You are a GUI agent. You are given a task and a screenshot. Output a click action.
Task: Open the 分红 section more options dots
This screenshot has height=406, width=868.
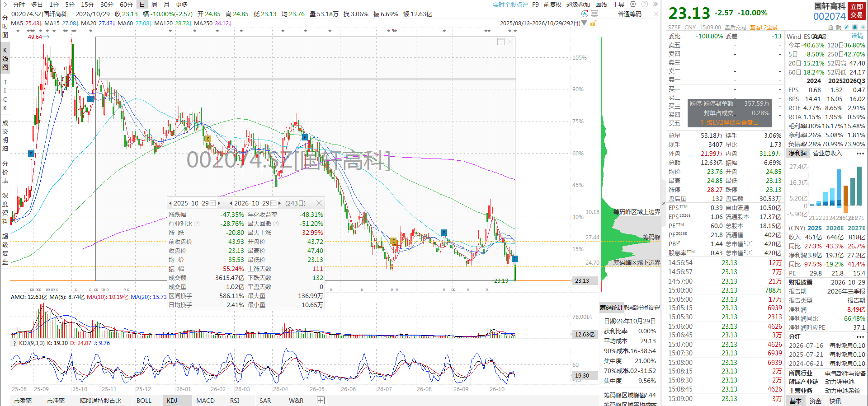[x=860, y=337]
